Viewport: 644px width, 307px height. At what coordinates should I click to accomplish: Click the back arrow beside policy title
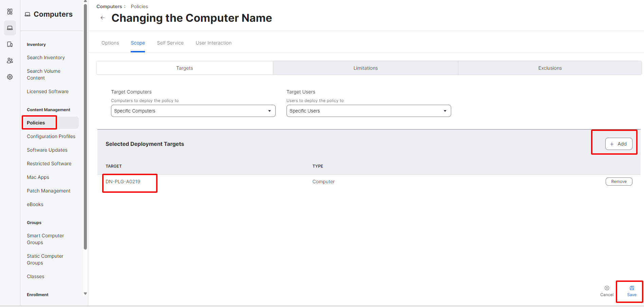[x=103, y=18]
